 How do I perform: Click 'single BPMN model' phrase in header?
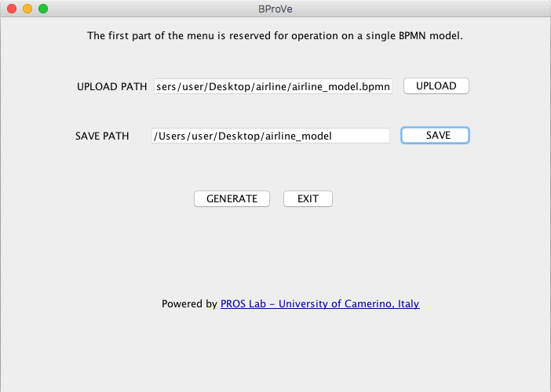tap(414, 36)
